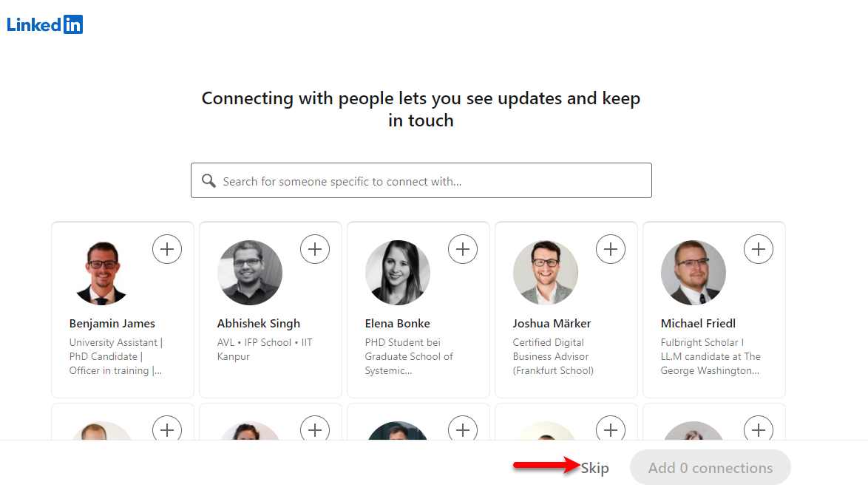Click the LinkedIn logo
This screenshot has width=868, height=493.
tap(45, 24)
